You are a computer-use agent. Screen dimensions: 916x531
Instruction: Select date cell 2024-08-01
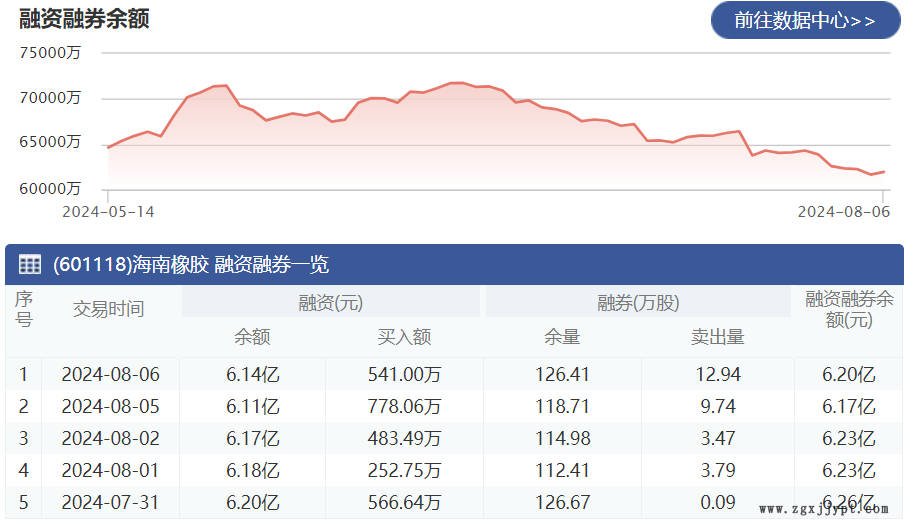coord(110,471)
